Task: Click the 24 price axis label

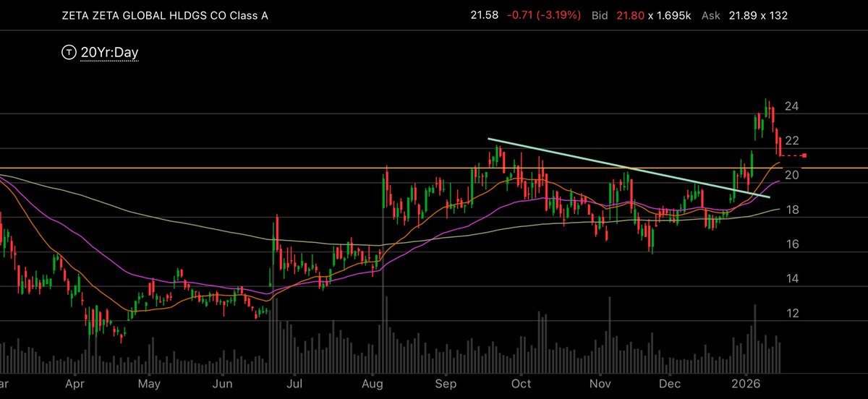Action: tap(791, 107)
